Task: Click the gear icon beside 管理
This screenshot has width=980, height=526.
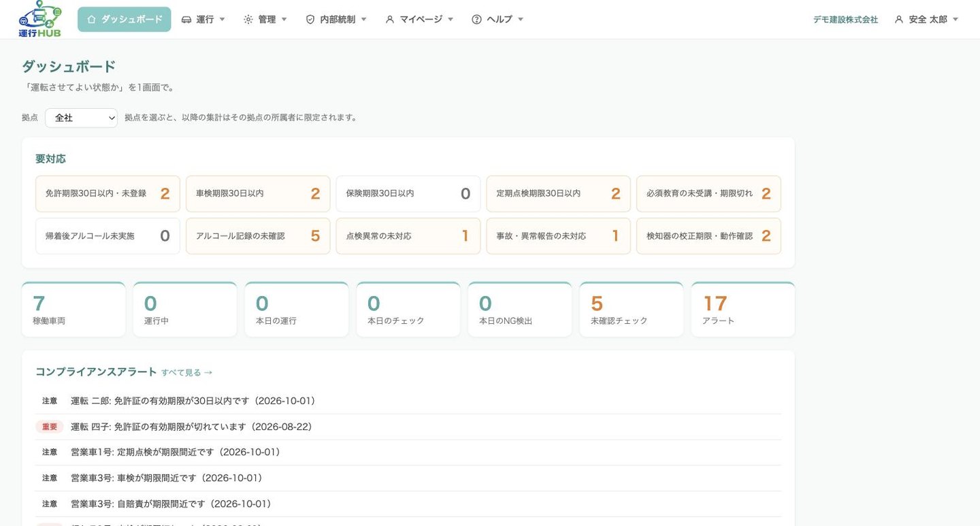Action: click(x=248, y=20)
